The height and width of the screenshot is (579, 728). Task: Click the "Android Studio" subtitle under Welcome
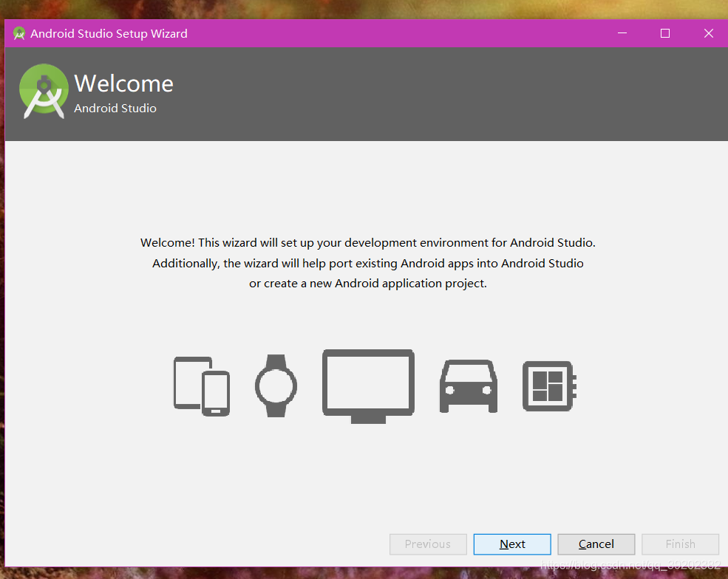(x=115, y=108)
